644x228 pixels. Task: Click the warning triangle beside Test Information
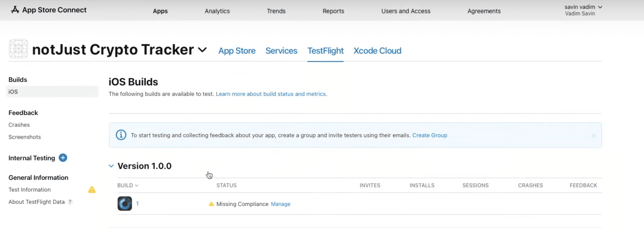tap(92, 189)
